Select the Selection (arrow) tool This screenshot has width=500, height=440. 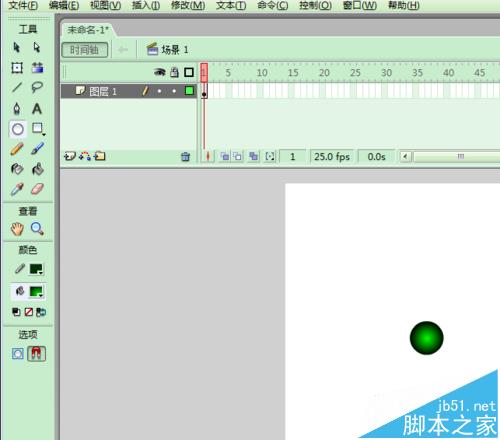point(17,48)
